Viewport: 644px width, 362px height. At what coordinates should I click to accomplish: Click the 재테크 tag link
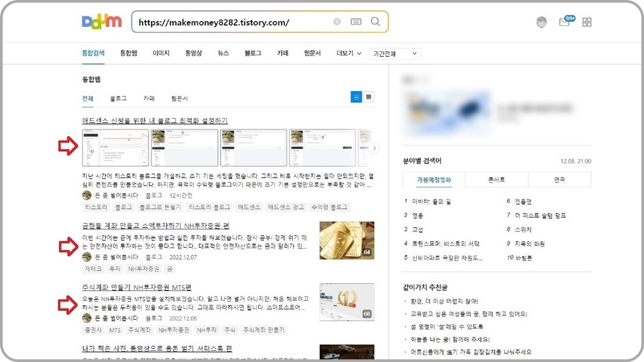[93, 268]
